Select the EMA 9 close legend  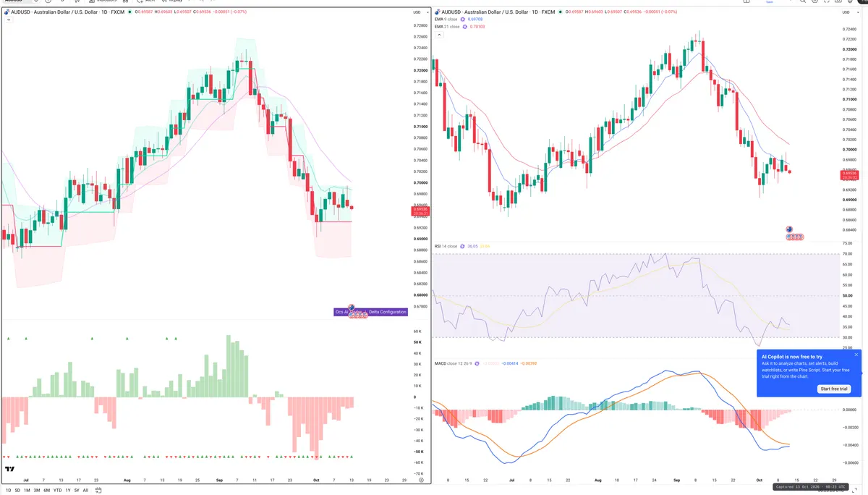click(x=446, y=20)
